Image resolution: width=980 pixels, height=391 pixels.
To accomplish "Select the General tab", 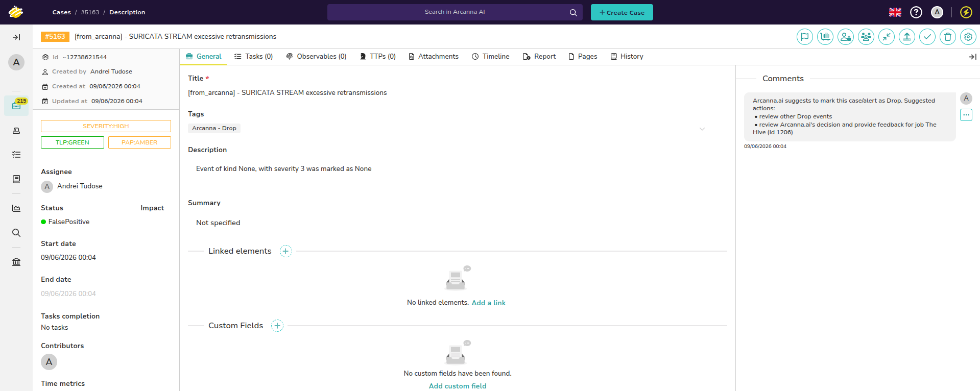I will (203, 57).
